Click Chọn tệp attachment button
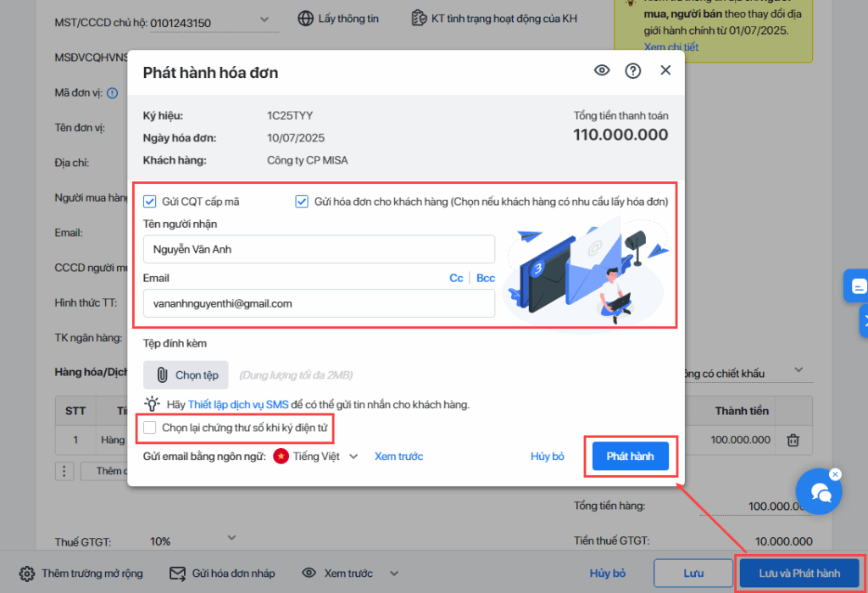Image resolution: width=868 pixels, height=593 pixels. pyautogui.click(x=186, y=375)
